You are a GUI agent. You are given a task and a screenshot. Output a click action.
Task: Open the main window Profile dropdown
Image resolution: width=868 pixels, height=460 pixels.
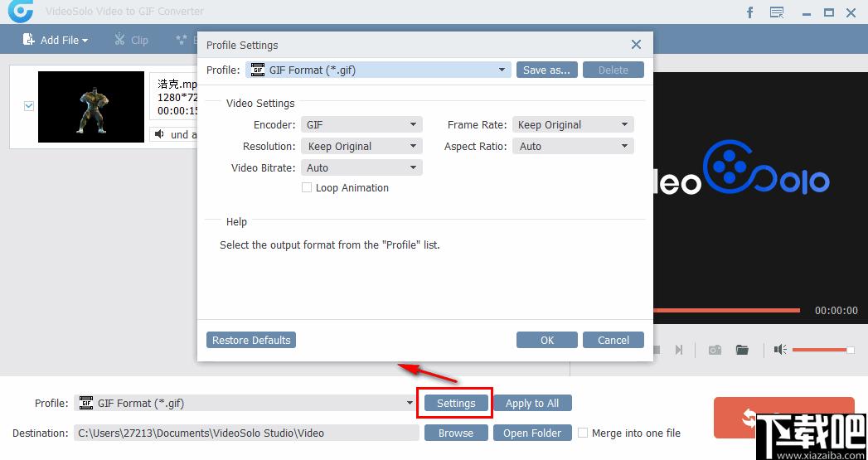tap(245, 403)
